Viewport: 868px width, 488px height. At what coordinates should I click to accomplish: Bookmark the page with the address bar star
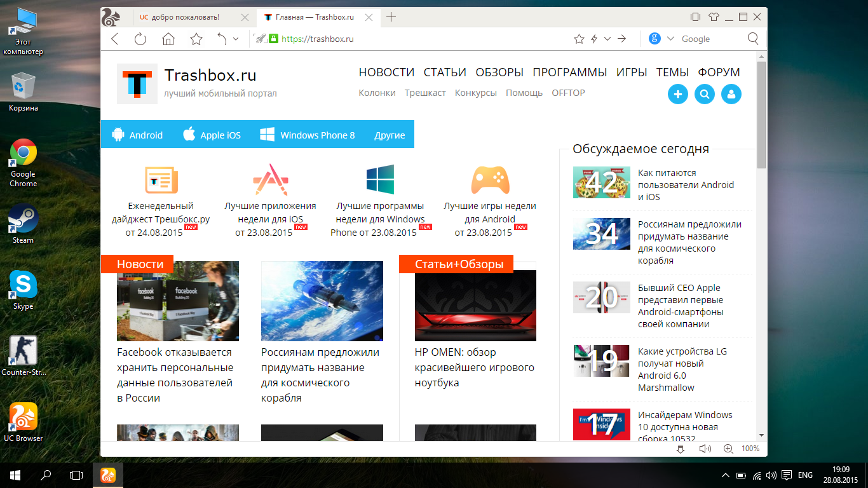[579, 39]
